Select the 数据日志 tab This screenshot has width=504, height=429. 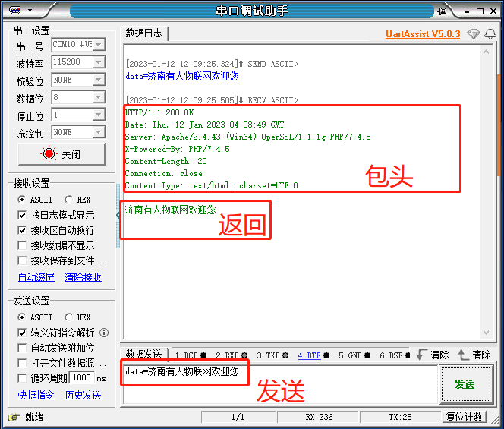click(x=143, y=33)
